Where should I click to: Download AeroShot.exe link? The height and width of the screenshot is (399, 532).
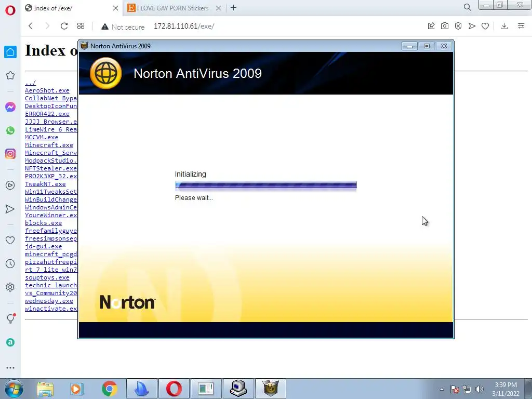(x=47, y=90)
